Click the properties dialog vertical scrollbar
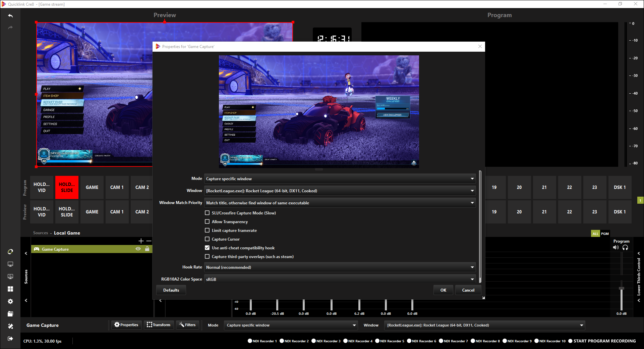The height and width of the screenshot is (349, 644). pos(480,227)
